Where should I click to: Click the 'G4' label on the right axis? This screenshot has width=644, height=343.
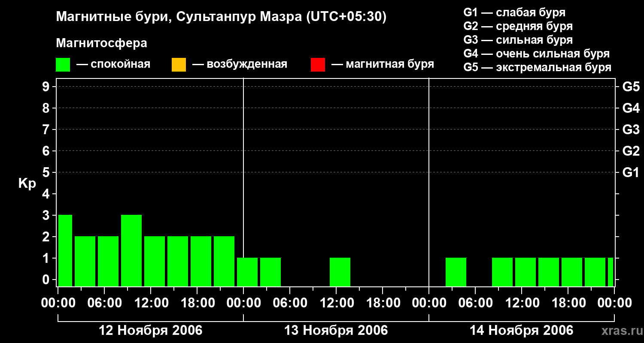pyautogui.click(x=631, y=108)
